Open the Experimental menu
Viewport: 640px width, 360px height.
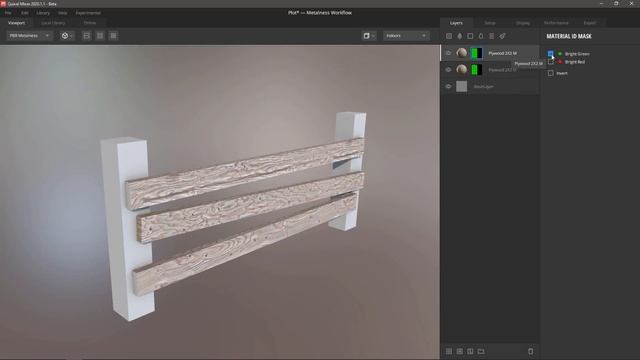pos(88,13)
